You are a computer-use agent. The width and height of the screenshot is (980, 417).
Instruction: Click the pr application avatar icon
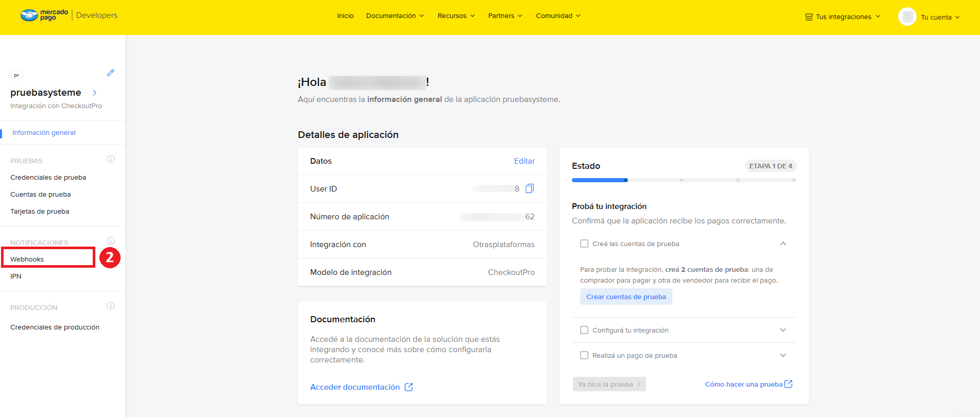pyautogui.click(x=16, y=75)
